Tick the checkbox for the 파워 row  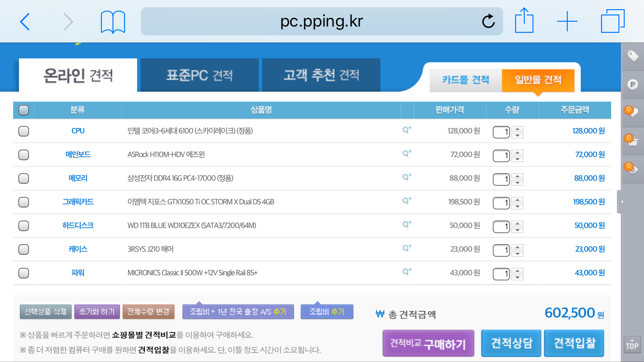tap(23, 273)
